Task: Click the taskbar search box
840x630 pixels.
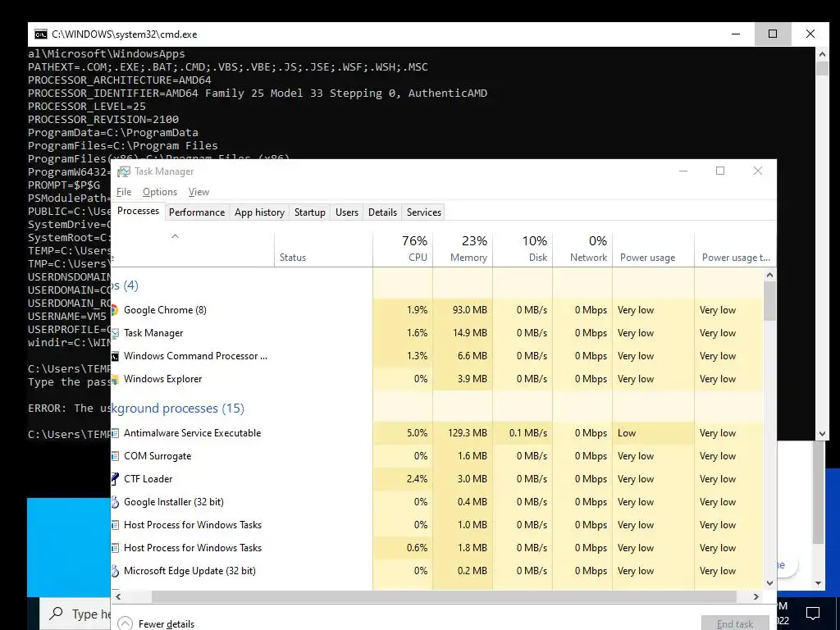Action: click(x=75, y=614)
